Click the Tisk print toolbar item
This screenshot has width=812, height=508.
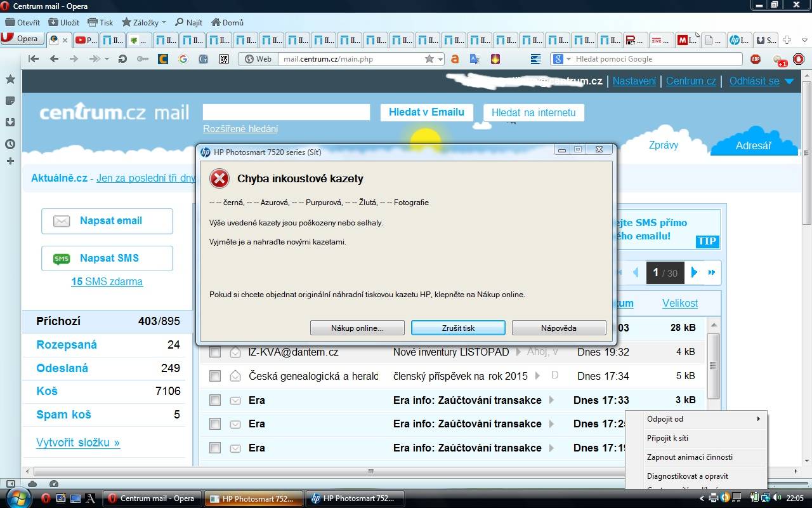tap(100, 22)
